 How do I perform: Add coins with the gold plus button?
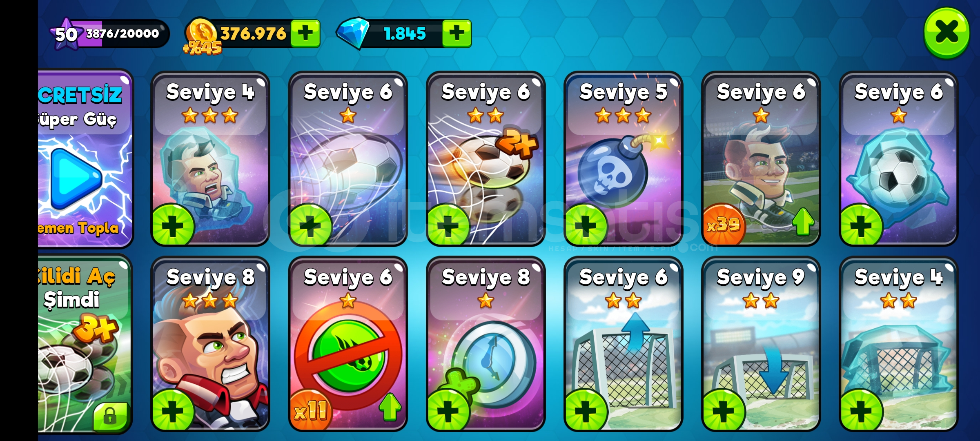[x=305, y=33]
